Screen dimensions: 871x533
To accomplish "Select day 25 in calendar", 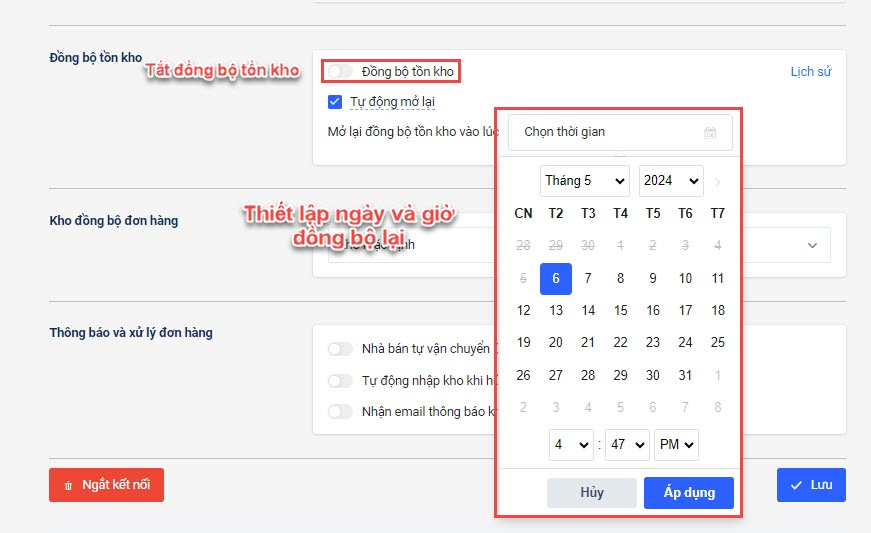I will [x=718, y=343].
